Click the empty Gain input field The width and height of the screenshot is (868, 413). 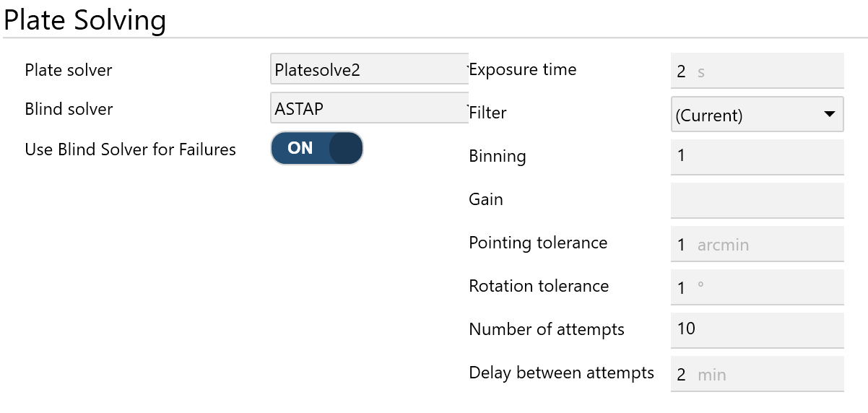click(757, 200)
